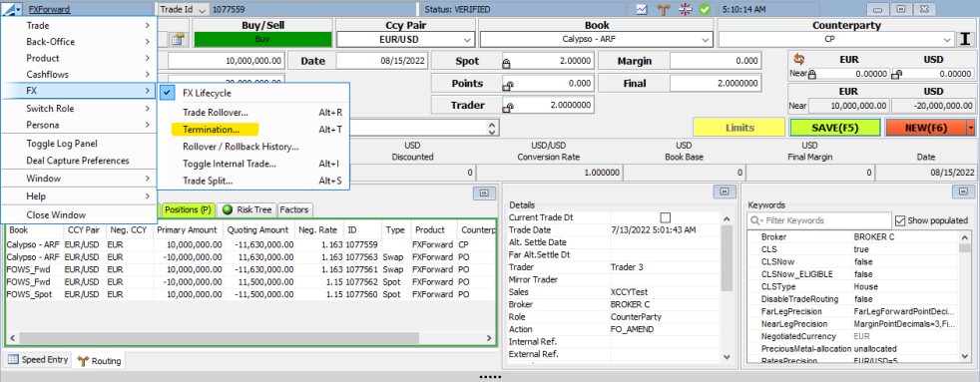
Task: Click the I button beside Counterparty
Action: click(x=966, y=39)
